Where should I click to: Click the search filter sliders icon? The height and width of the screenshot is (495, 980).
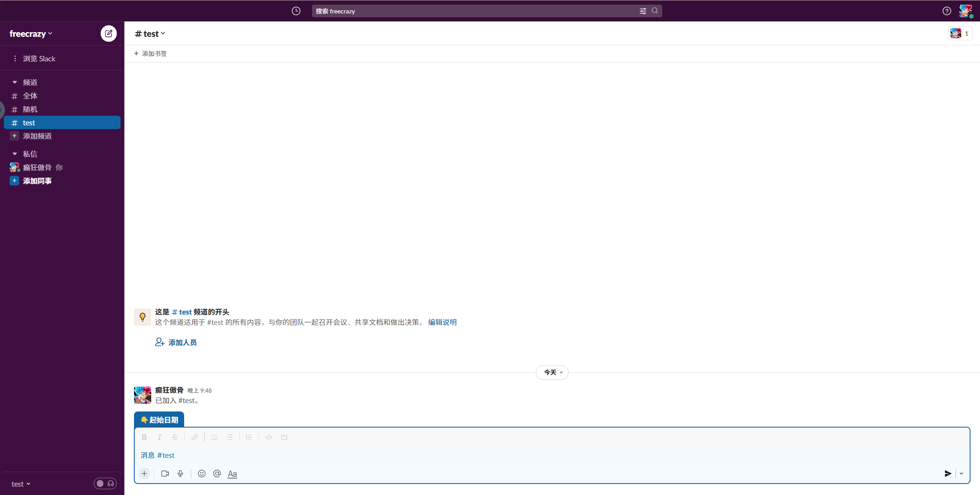click(643, 11)
